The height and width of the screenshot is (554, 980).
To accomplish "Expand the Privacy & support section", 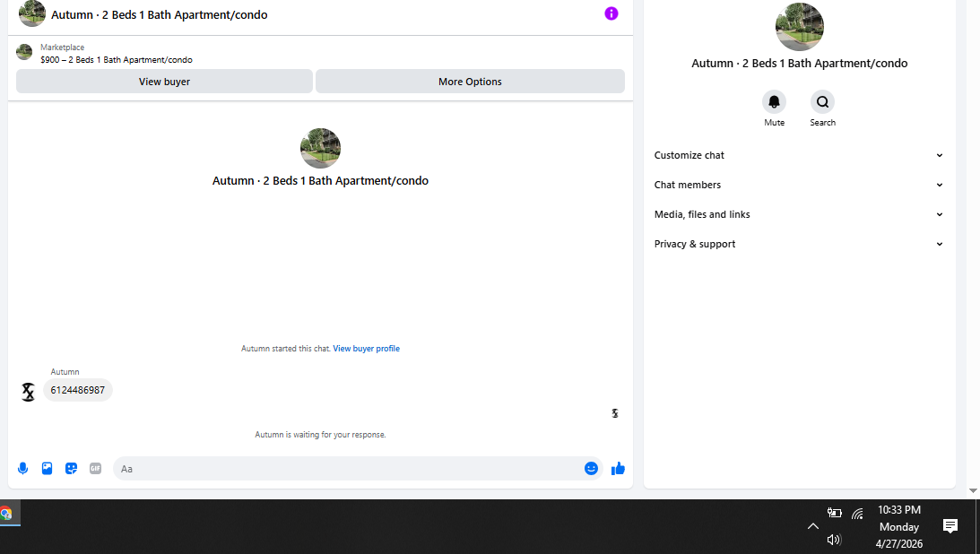I will (799, 244).
